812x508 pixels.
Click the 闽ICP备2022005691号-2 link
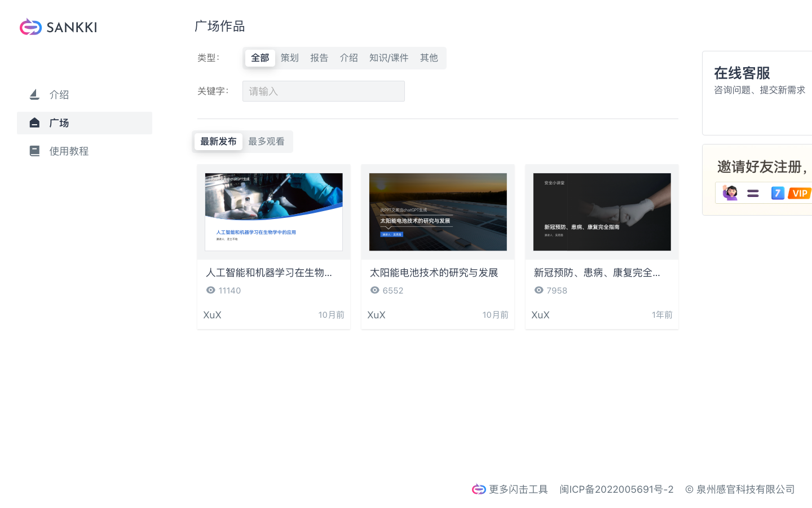[616, 489]
